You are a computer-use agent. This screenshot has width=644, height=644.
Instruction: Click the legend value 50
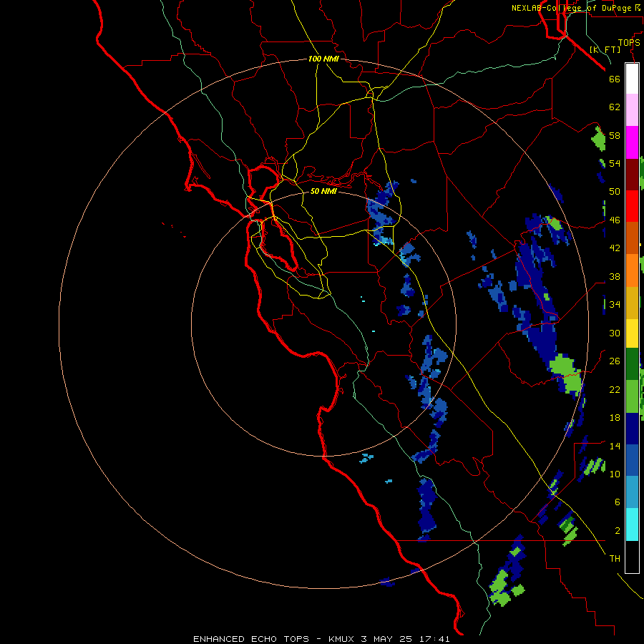[x=615, y=191]
